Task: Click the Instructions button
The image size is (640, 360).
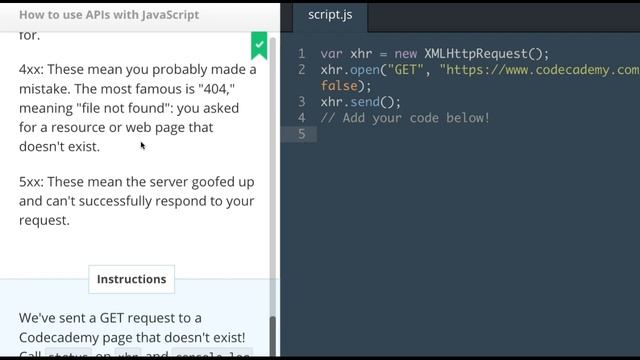Action: click(131, 279)
